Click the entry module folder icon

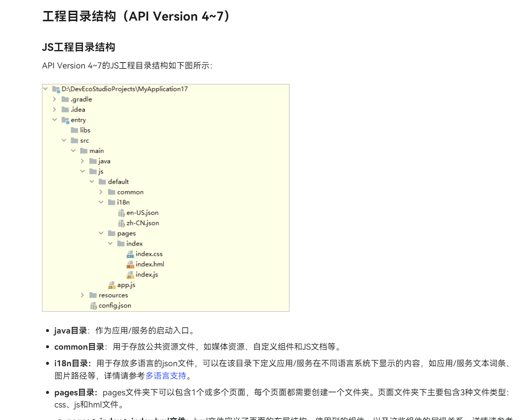(65, 120)
